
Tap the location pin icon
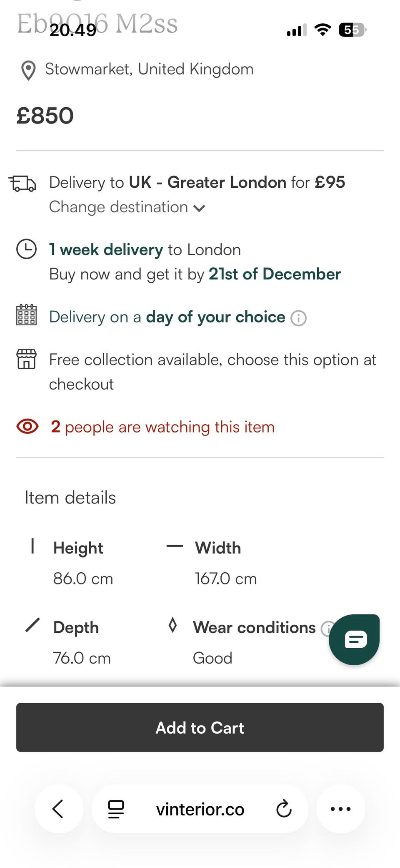(28, 70)
